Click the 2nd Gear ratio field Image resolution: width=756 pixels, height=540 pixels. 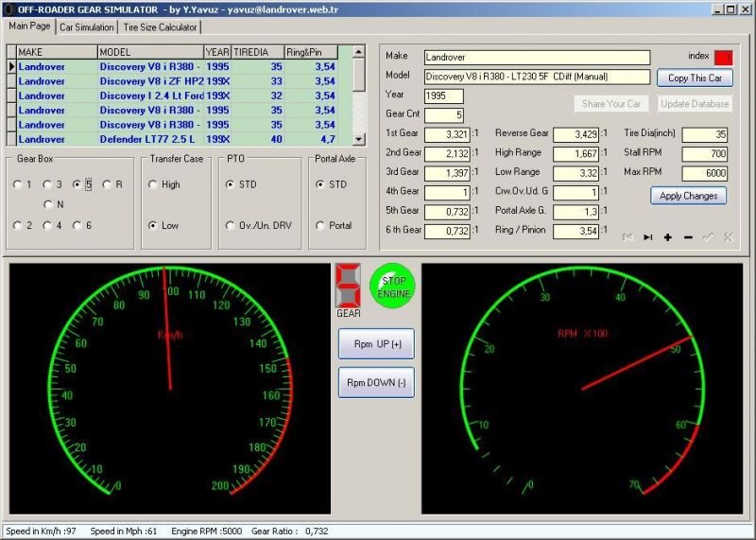pos(447,154)
